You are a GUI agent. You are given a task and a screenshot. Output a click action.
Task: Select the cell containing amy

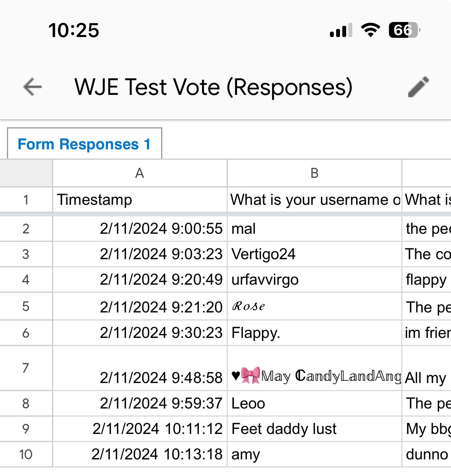coord(314,454)
